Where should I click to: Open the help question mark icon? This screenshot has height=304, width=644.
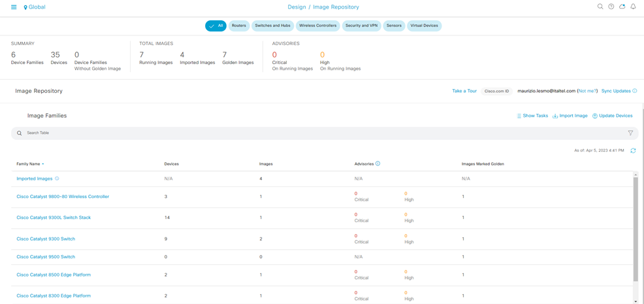pyautogui.click(x=611, y=7)
